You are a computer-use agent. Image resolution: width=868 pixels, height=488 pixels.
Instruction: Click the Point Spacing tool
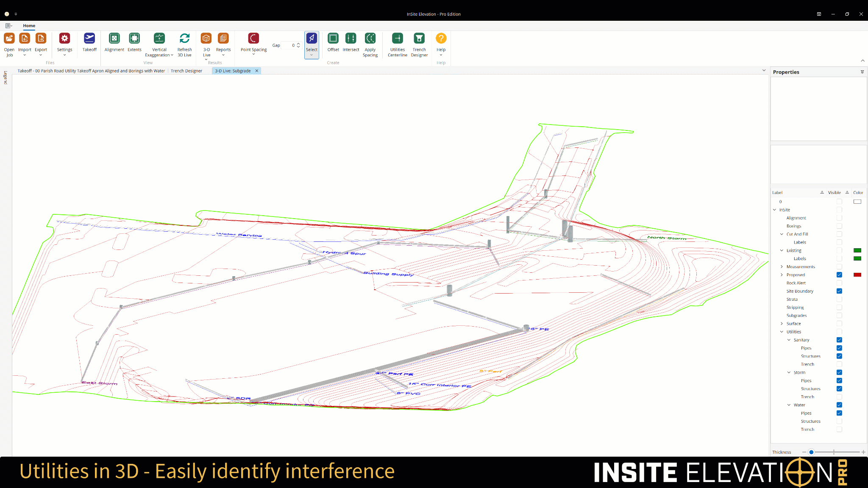pyautogui.click(x=253, y=44)
